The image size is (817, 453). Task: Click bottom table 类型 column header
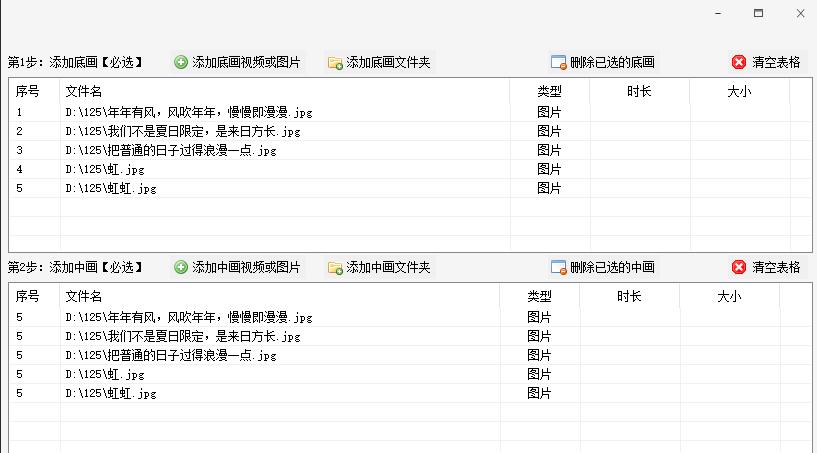[x=539, y=296]
